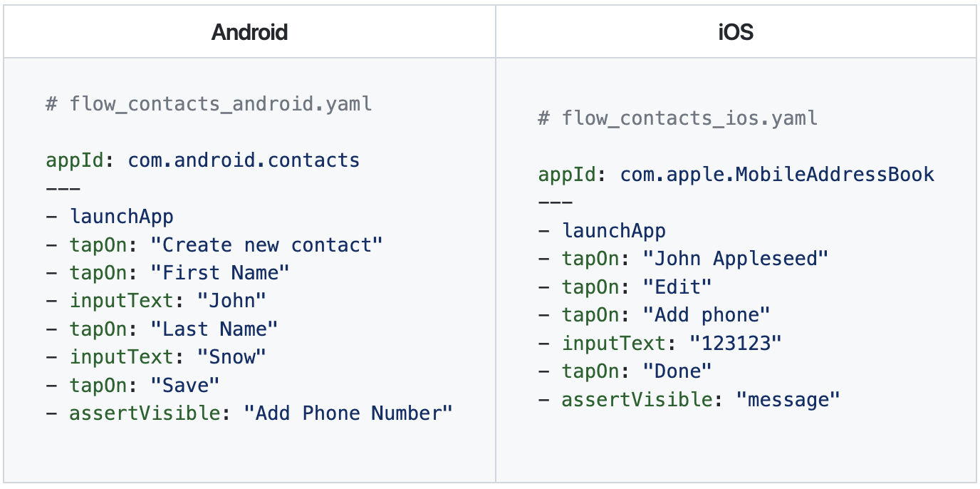Viewport: 980px width, 489px height.
Task: Click launchApp in the Android flow
Action: 121,216
